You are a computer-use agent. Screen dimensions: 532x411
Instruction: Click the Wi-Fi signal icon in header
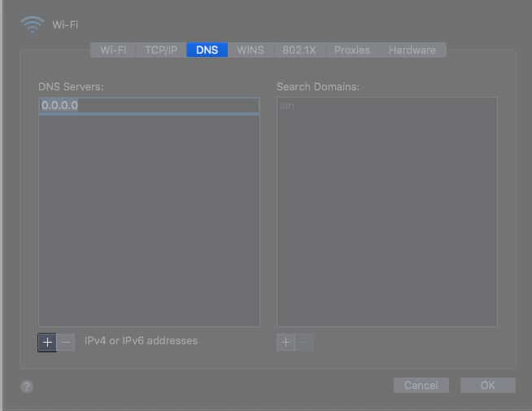(x=33, y=24)
